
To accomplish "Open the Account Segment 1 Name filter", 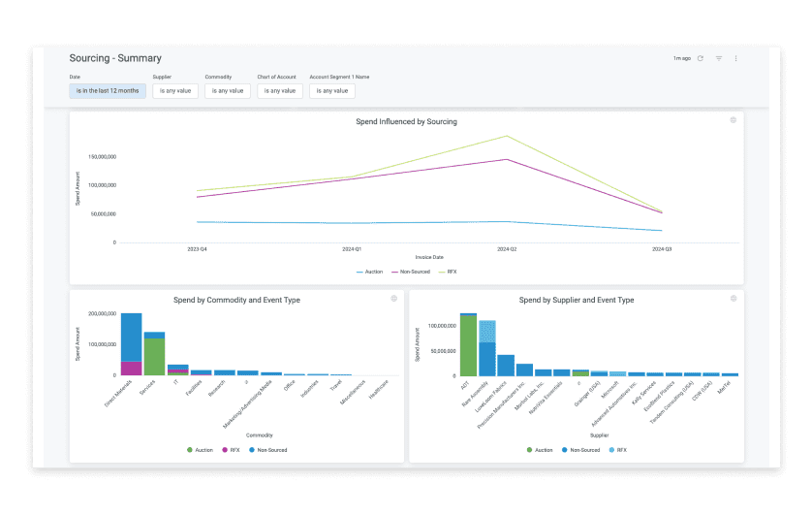I will coord(332,90).
